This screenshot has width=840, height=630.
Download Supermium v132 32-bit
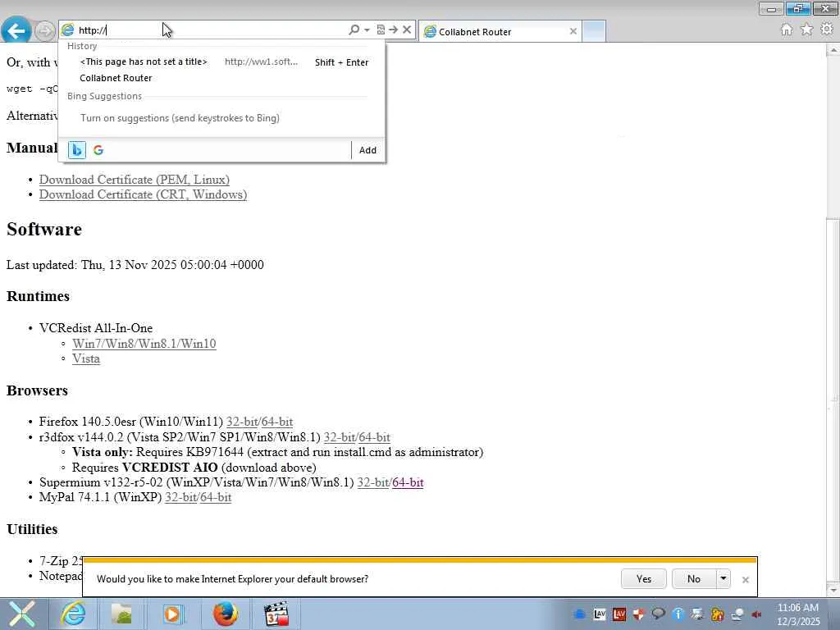click(x=373, y=482)
